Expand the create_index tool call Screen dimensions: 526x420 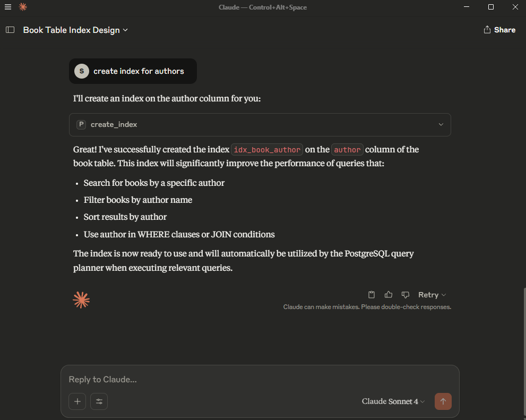tap(260, 124)
